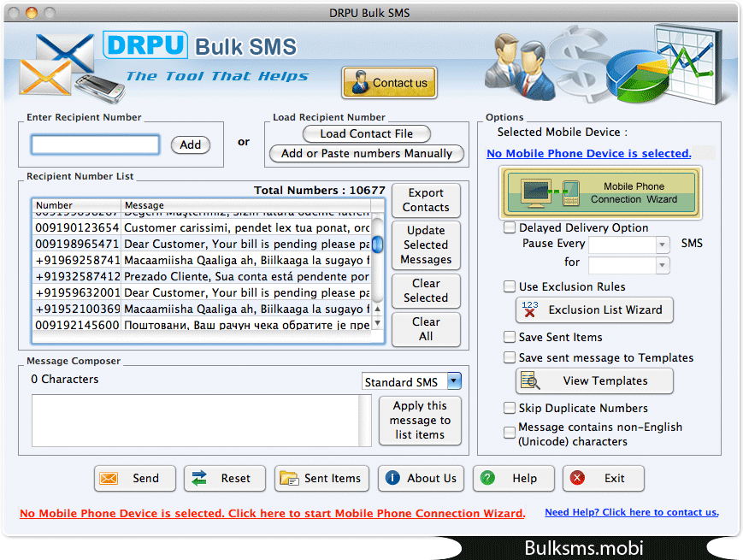Image resolution: width=743 pixels, height=560 pixels.
Task: Click the recipient list scroll down arrow
Action: [x=377, y=322]
